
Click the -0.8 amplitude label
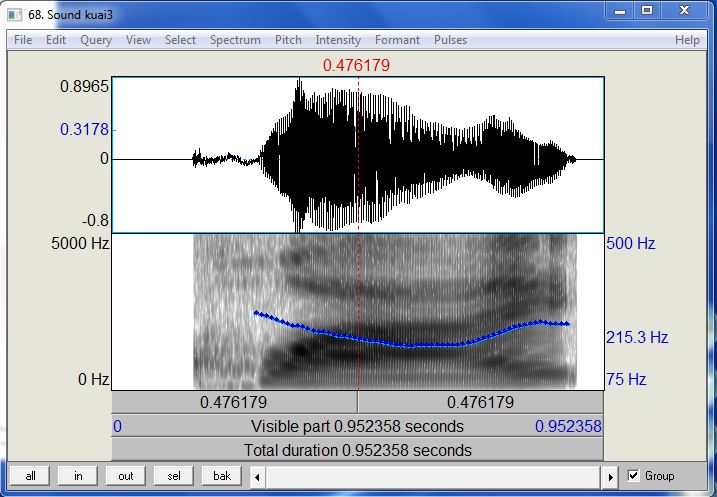(95, 221)
